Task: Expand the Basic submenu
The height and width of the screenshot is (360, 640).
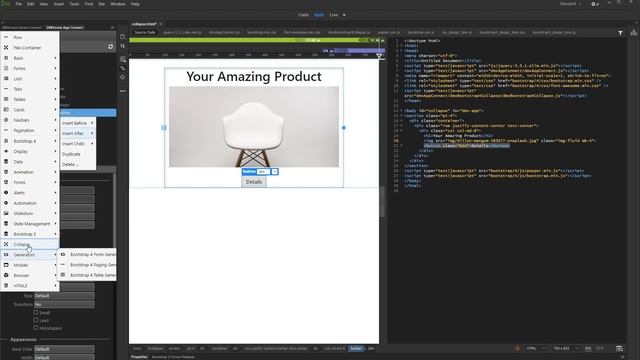Action: [30, 58]
